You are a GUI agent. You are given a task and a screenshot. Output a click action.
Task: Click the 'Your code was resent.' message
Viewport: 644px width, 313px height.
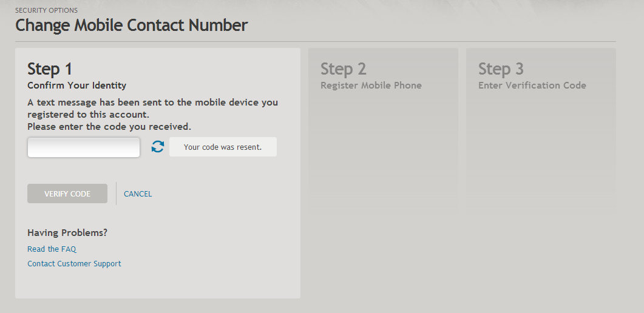click(x=223, y=147)
